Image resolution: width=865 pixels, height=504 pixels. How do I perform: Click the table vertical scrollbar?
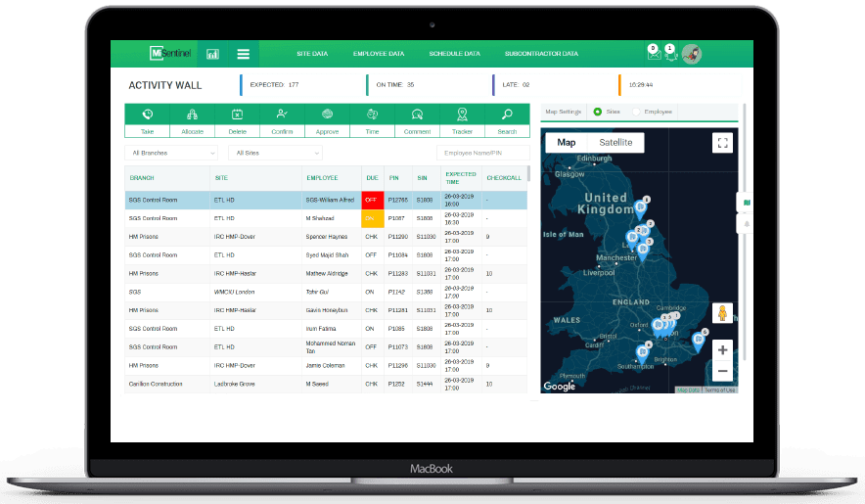(x=529, y=173)
